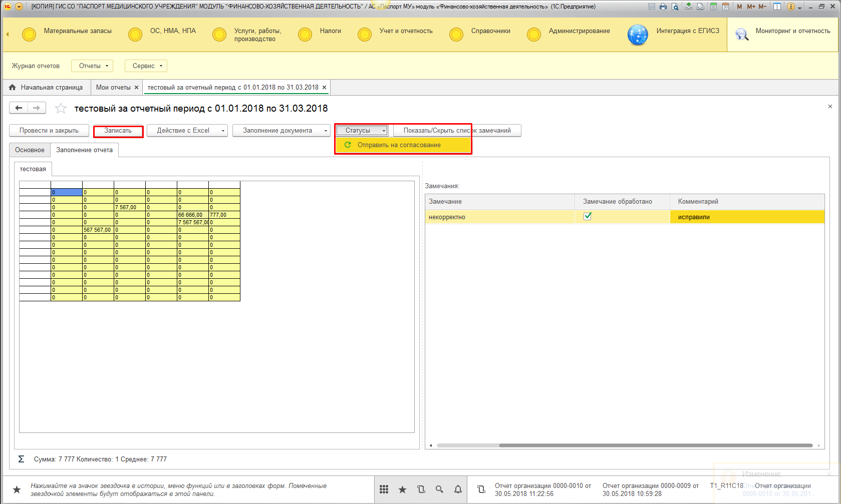Expand the Заполнение документа dropdown
Image resolution: width=841 pixels, height=504 pixels.
(281, 131)
